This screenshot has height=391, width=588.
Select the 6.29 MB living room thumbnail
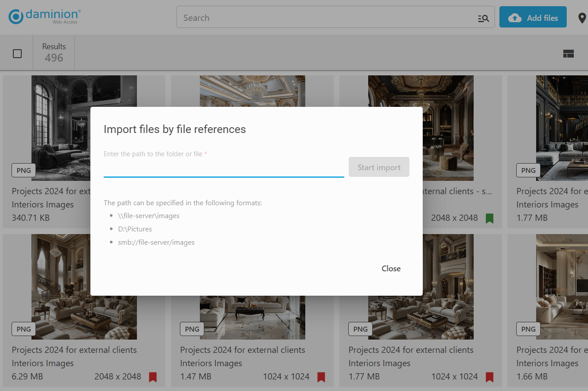tap(84, 286)
